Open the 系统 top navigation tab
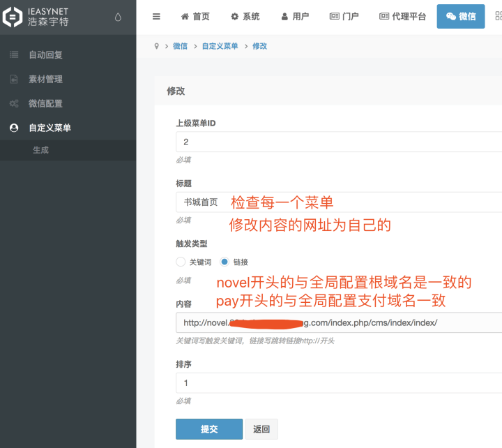Screen dimensions: 502x448 tap(245, 16)
